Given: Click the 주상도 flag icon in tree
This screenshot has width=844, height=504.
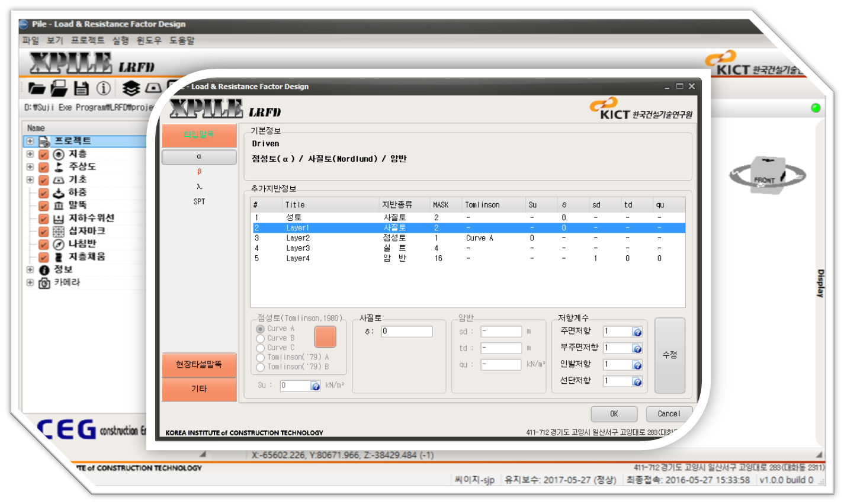Looking at the screenshot, I should (x=59, y=167).
